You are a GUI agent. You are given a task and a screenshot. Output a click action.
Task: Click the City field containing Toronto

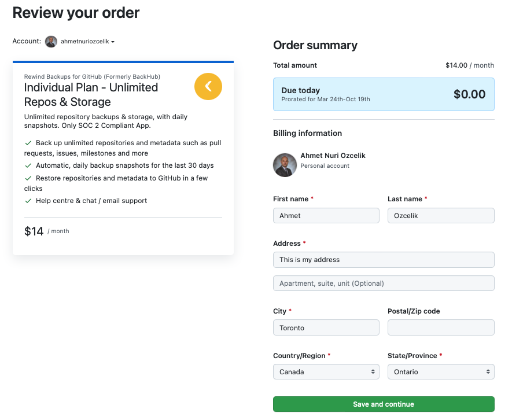[326, 327]
